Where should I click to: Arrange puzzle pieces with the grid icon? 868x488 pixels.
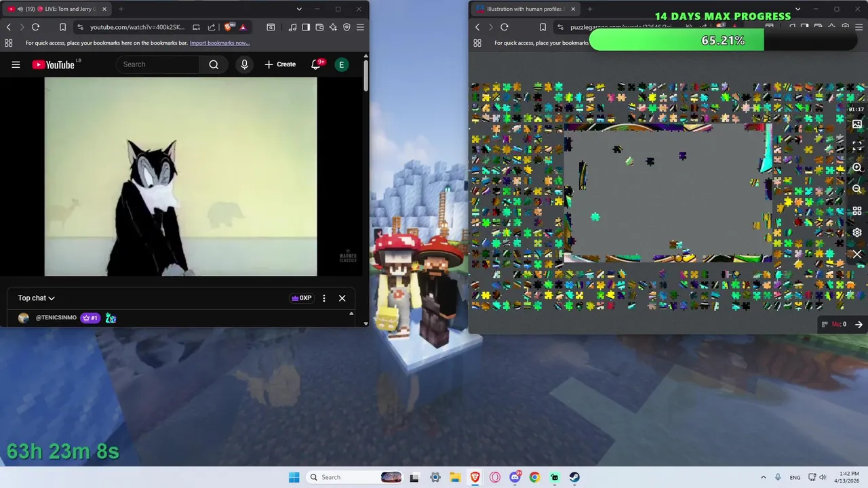[x=857, y=211]
